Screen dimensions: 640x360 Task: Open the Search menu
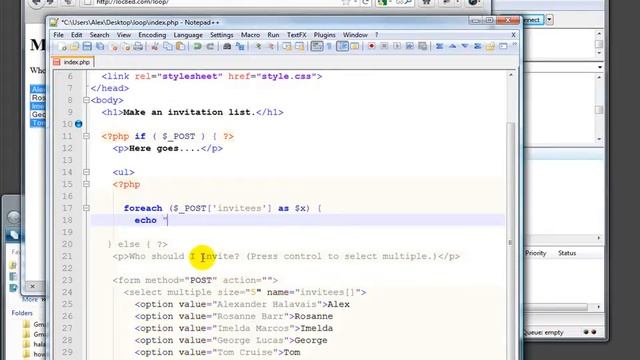point(99,35)
